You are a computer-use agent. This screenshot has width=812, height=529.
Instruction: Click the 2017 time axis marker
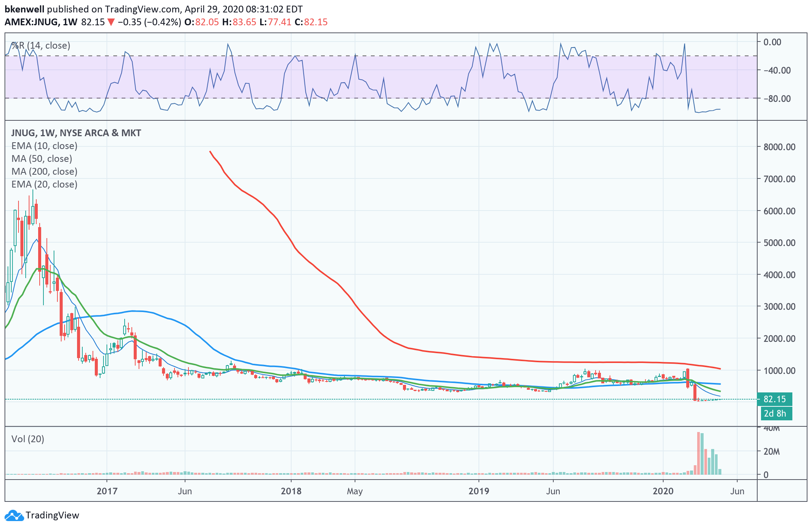click(107, 491)
